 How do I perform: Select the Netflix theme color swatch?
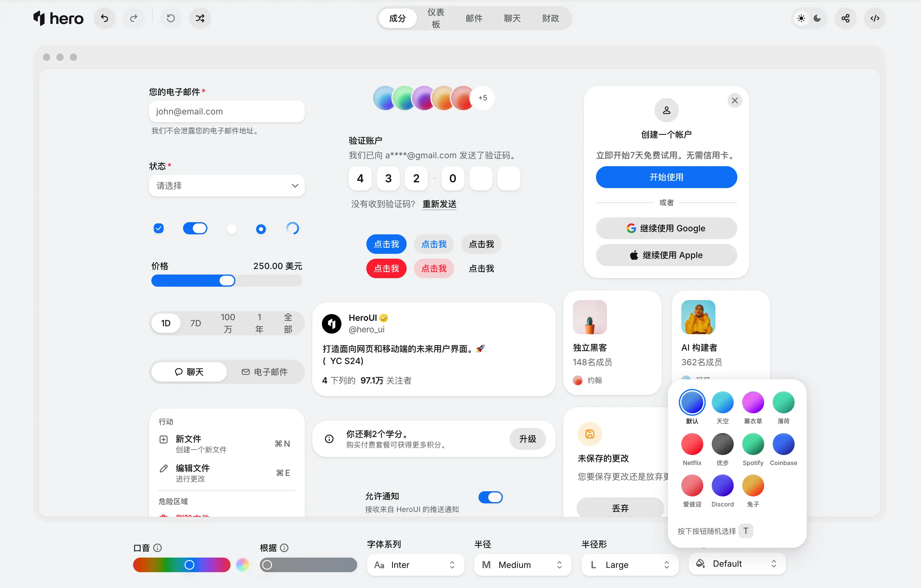click(x=692, y=444)
